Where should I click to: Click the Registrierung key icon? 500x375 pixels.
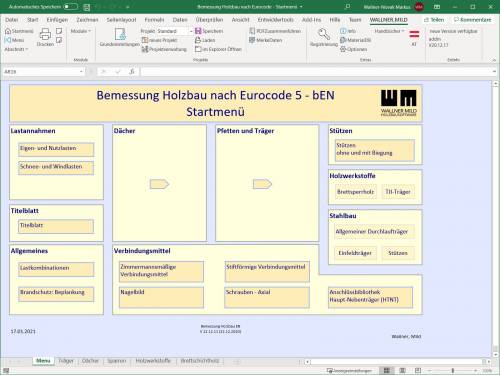[x=324, y=34]
